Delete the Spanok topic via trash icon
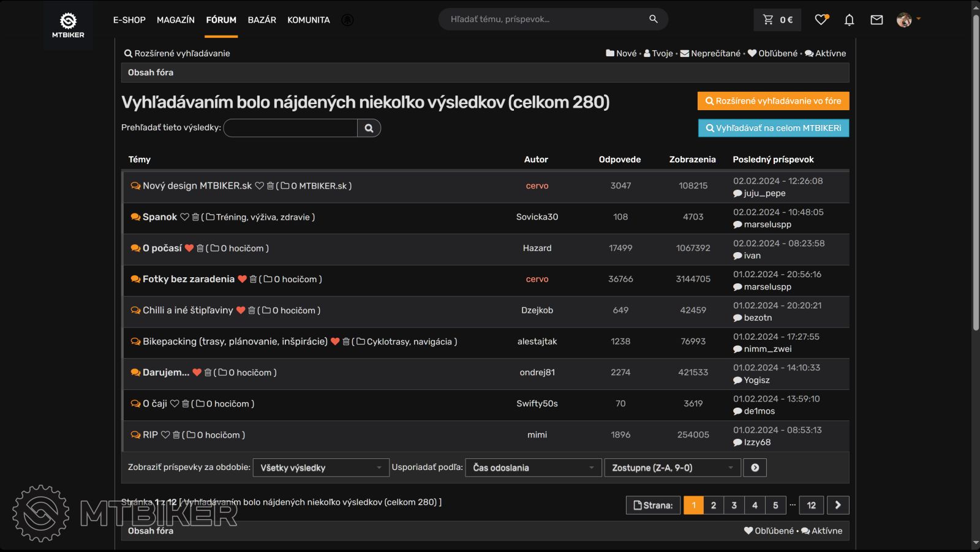Image resolution: width=980 pixels, height=552 pixels. (x=195, y=217)
